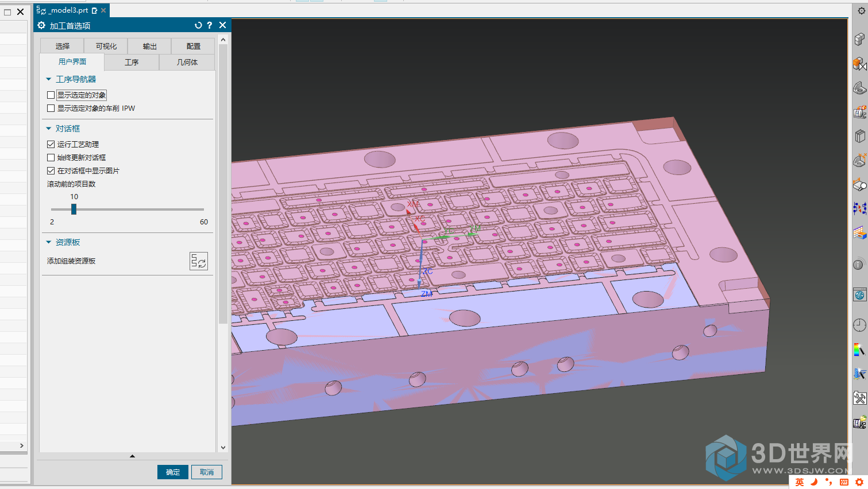Open grid palette icon with orange bar
The image size is (868, 489).
(x=859, y=232)
